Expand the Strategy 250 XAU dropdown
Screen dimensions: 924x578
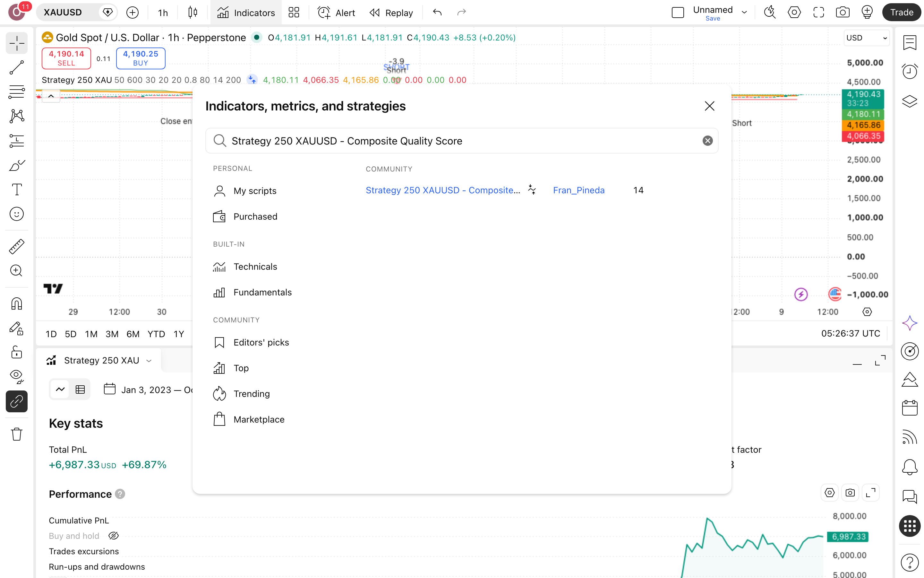pos(149,361)
